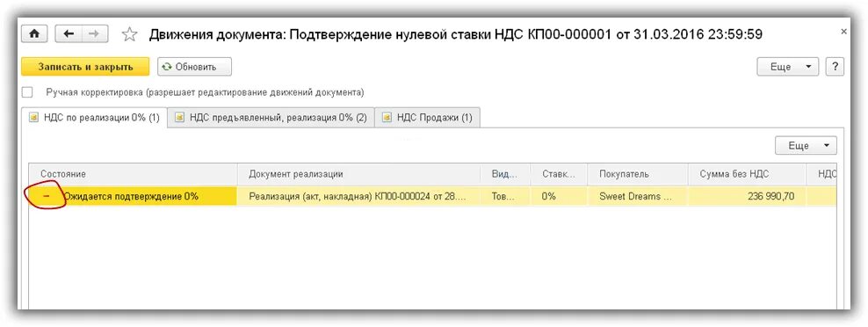The height and width of the screenshot is (327, 868).
Task: Close the document movements window
Action: [x=843, y=33]
